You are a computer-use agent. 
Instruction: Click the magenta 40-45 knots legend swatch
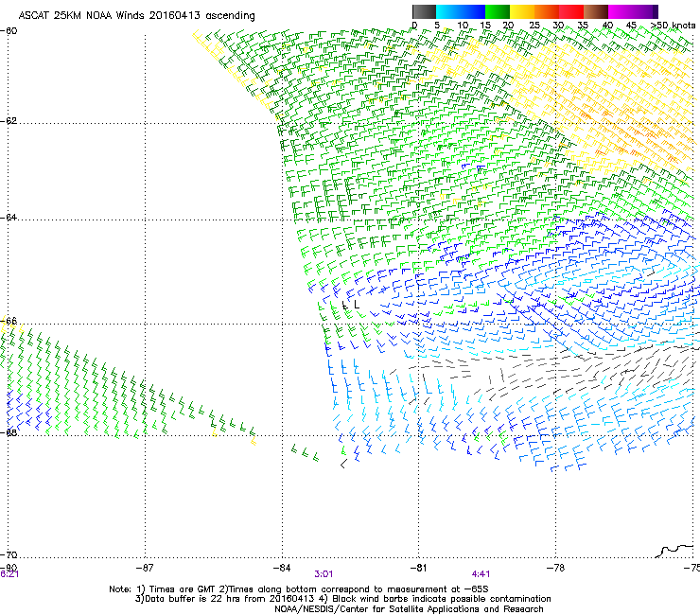pyautogui.click(x=621, y=11)
